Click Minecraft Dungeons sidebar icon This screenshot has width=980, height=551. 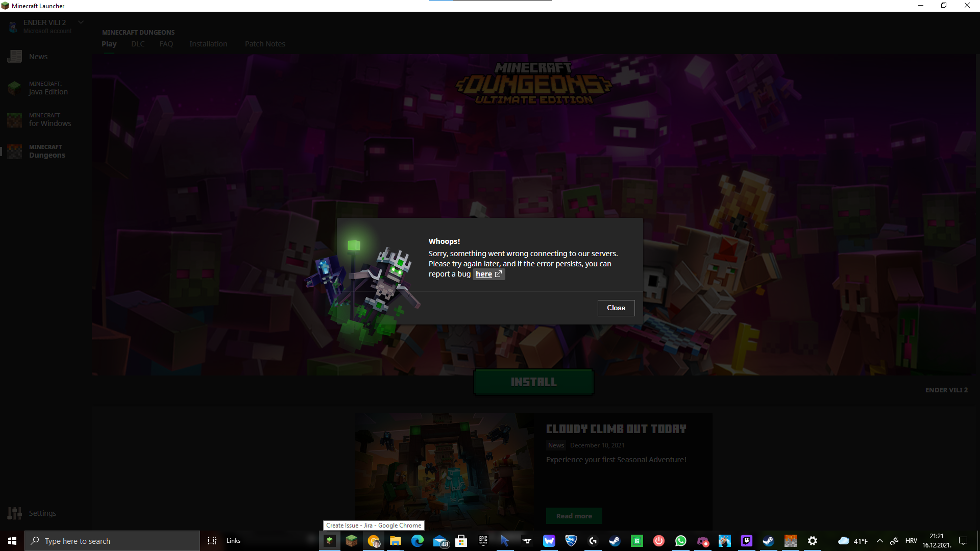[x=14, y=152]
